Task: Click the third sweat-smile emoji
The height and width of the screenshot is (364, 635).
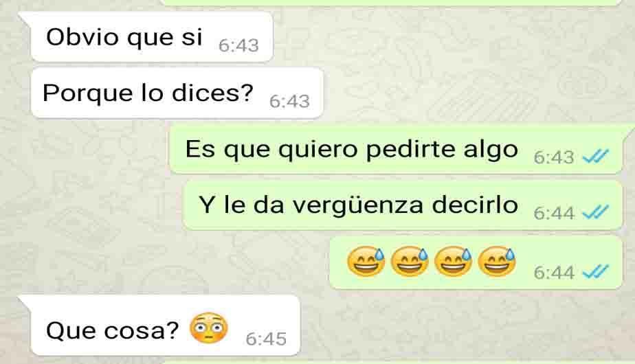Action: pos(453,262)
